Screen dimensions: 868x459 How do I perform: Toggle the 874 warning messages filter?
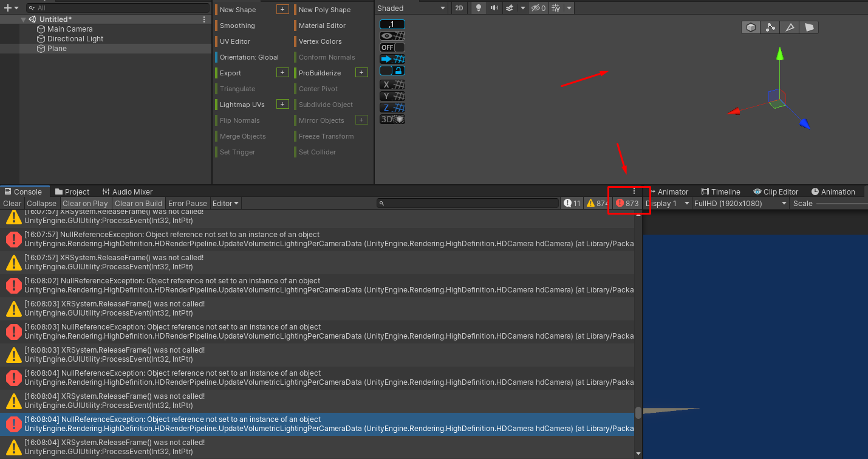596,203
